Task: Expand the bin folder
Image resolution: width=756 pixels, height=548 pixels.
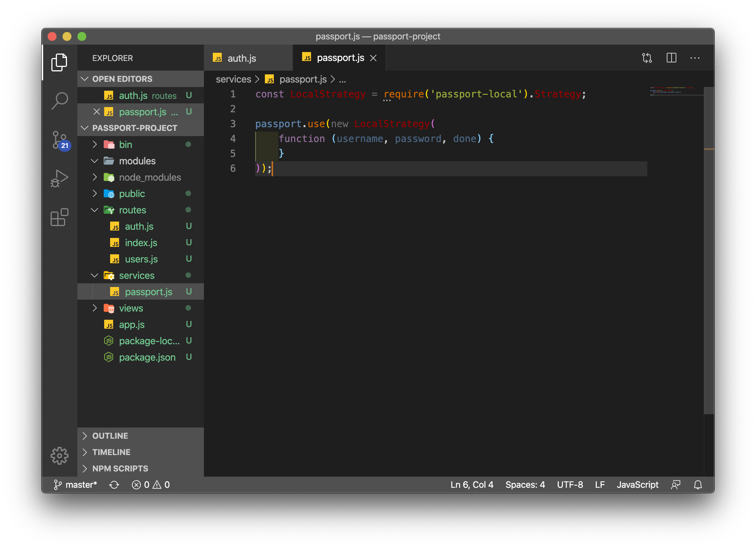Action: 125,145
